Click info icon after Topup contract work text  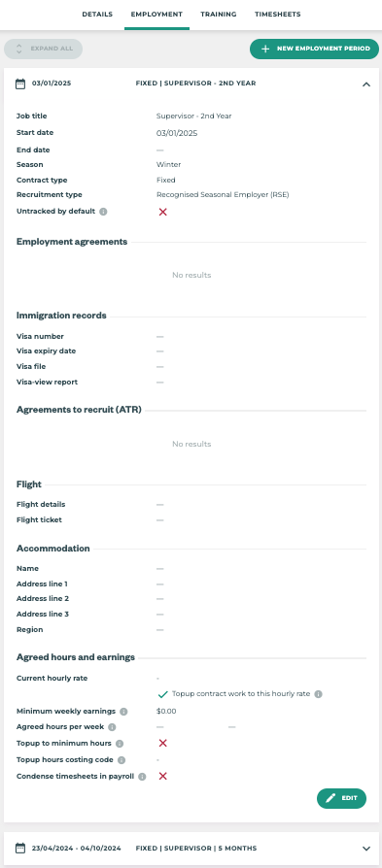318,694
